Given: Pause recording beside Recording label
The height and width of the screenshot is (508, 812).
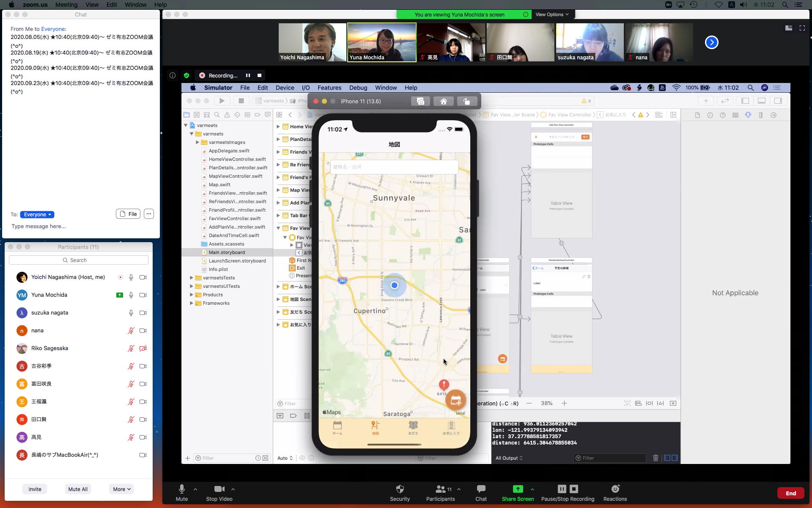Looking at the screenshot, I should click(248, 75).
